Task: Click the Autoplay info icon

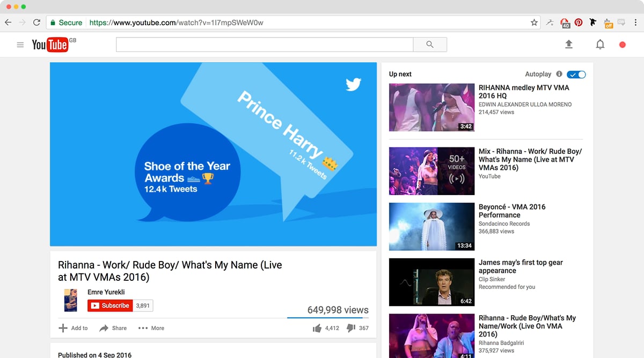Action: tap(559, 74)
